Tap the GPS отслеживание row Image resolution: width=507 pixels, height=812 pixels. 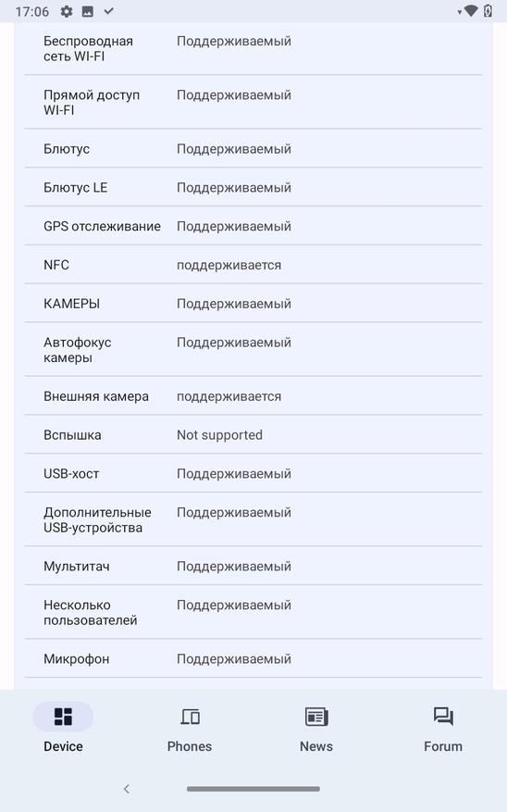[253, 226]
